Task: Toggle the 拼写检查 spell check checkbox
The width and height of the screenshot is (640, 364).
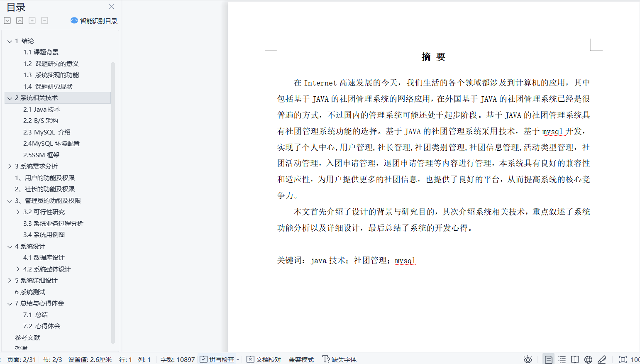Action: [x=203, y=359]
